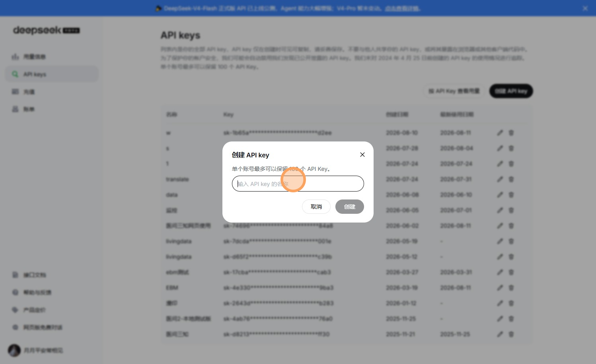Delete the key starting sk-d8213
The image size is (596, 364).
coord(511,334)
